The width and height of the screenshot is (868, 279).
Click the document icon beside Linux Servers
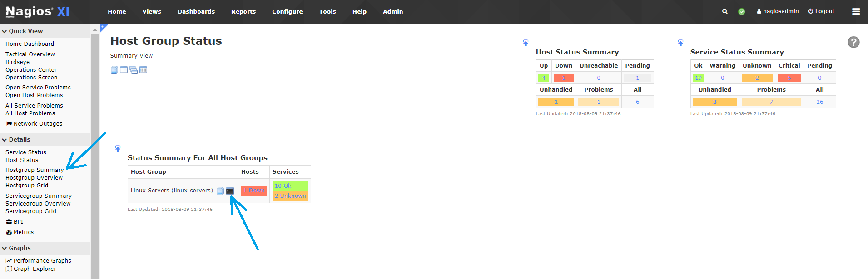coord(220,191)
